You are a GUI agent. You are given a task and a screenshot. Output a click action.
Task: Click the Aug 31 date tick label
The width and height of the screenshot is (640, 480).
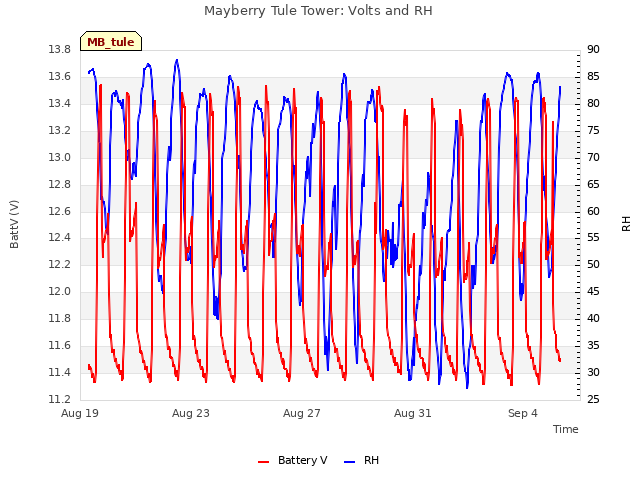(x=412, y=413)
